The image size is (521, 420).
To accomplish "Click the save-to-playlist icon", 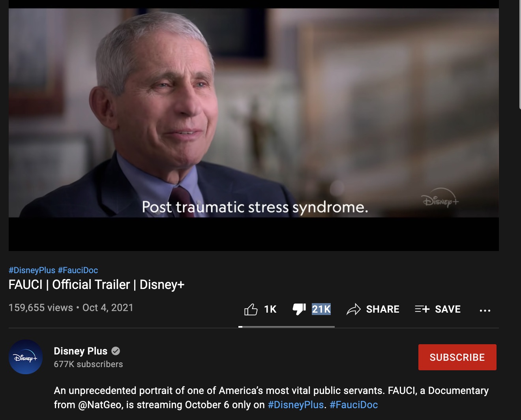I will point(422,309).
